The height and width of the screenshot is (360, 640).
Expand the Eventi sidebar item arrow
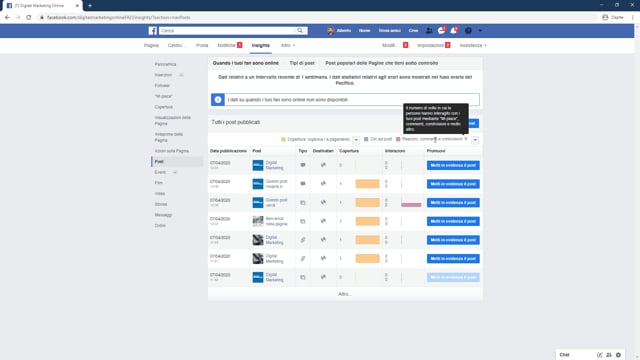coord(175,172)
